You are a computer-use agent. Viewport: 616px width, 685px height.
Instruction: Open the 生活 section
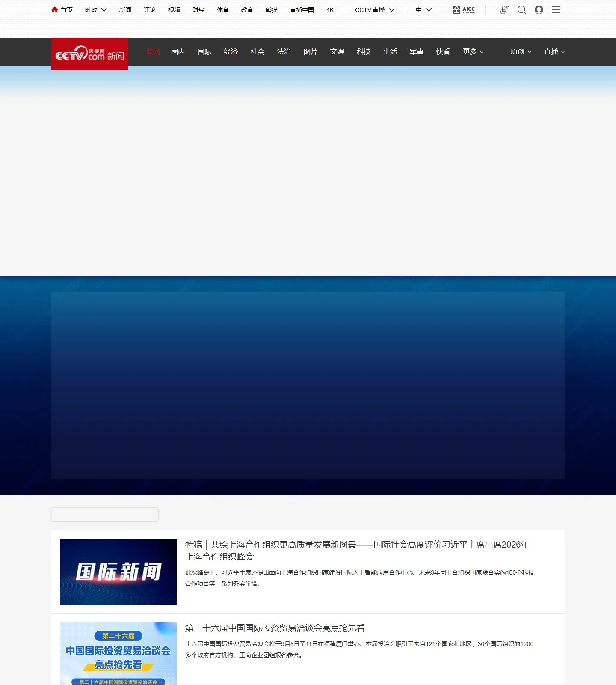(390, 52)
